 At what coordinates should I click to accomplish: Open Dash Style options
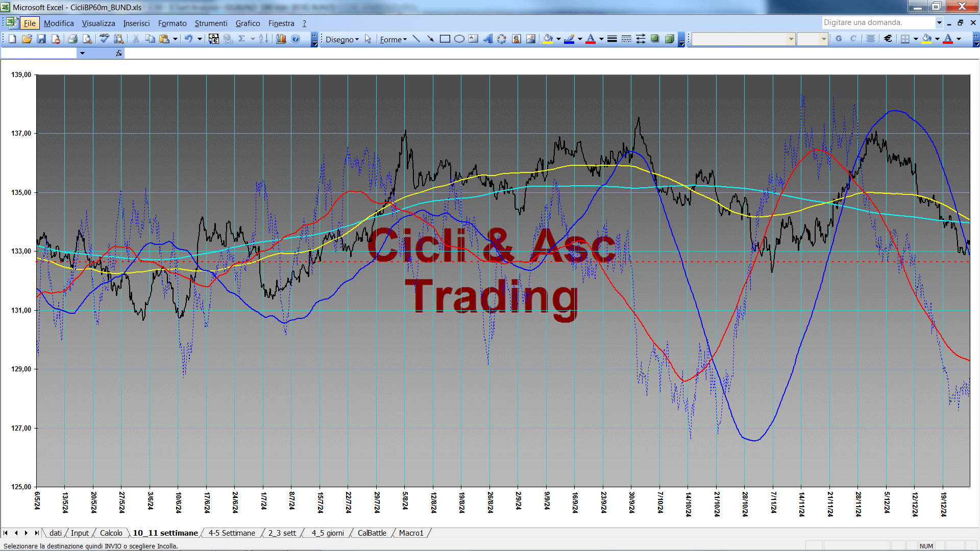[626, 39]
